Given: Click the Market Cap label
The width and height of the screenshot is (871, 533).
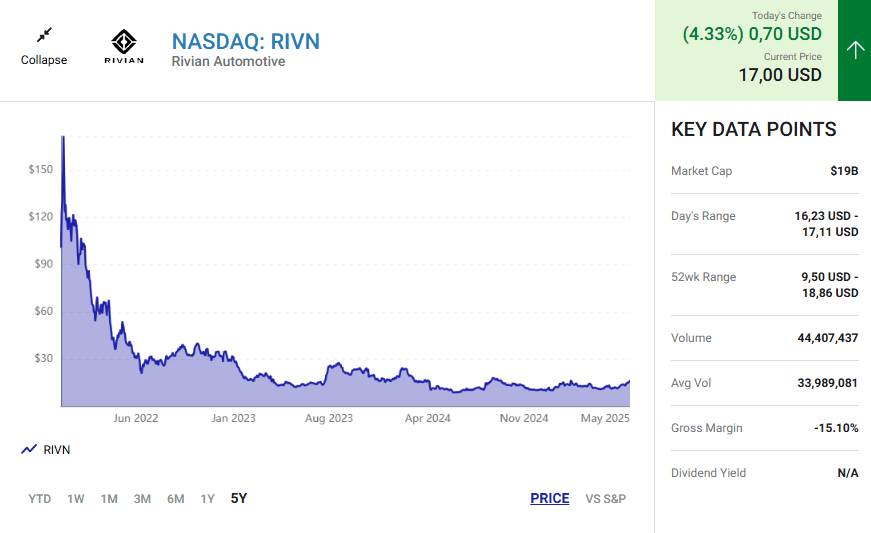Looking at the screenshot, I should coord(702,171).
